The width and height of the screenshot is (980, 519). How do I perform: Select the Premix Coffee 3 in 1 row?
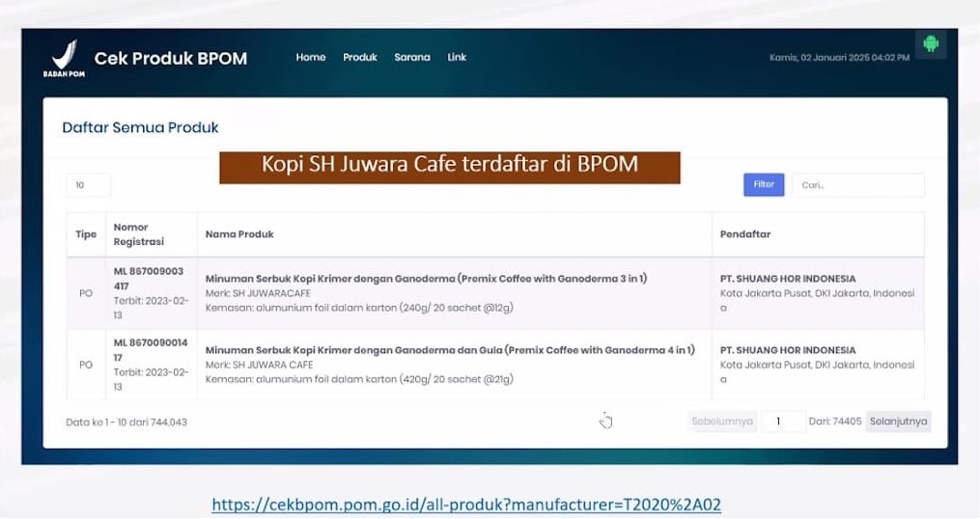click(495, 293)
